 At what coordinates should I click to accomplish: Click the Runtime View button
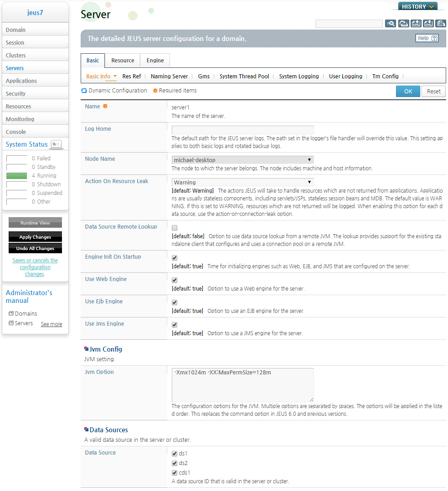(35, 223)
